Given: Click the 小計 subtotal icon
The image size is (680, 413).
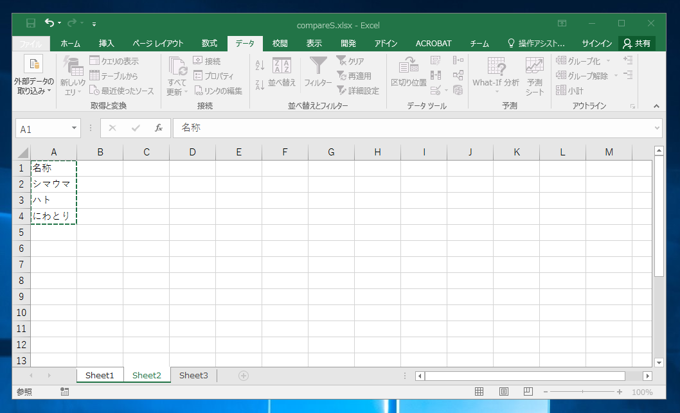Looking at the screenshot, I should click(x=569, y=90).
